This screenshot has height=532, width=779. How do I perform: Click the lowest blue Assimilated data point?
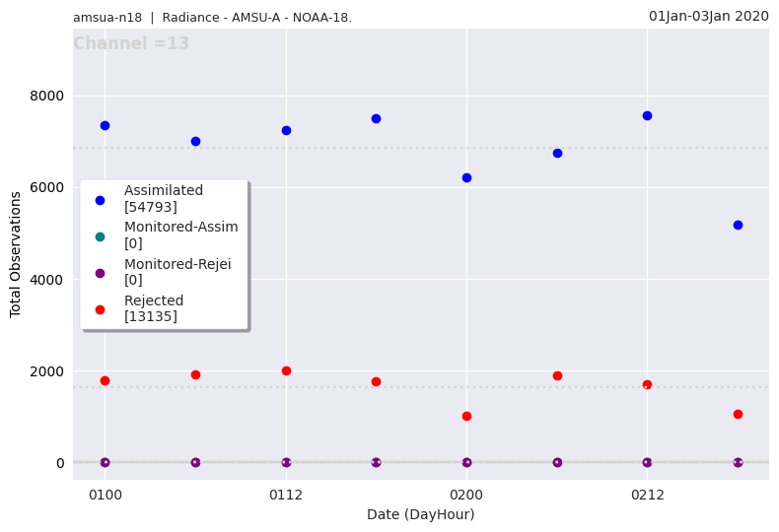click(738, 225)
